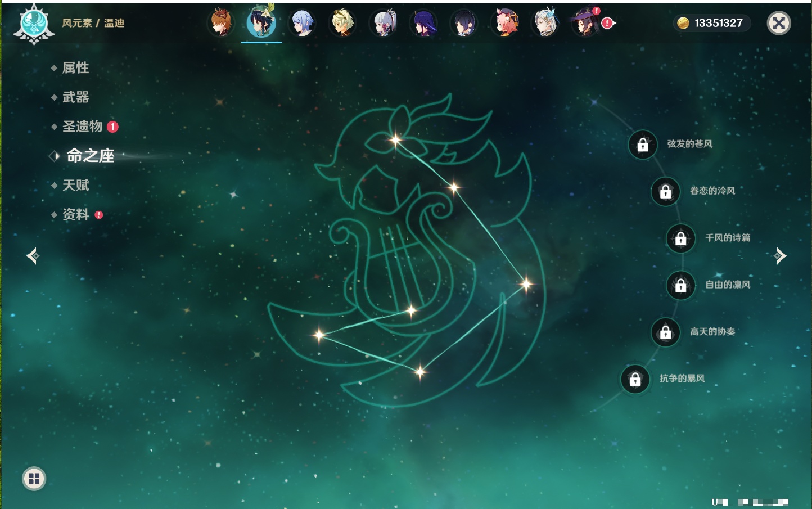Go to the next character with the right arrow
The width and height of the screenshot is (812, 509).
779,256
